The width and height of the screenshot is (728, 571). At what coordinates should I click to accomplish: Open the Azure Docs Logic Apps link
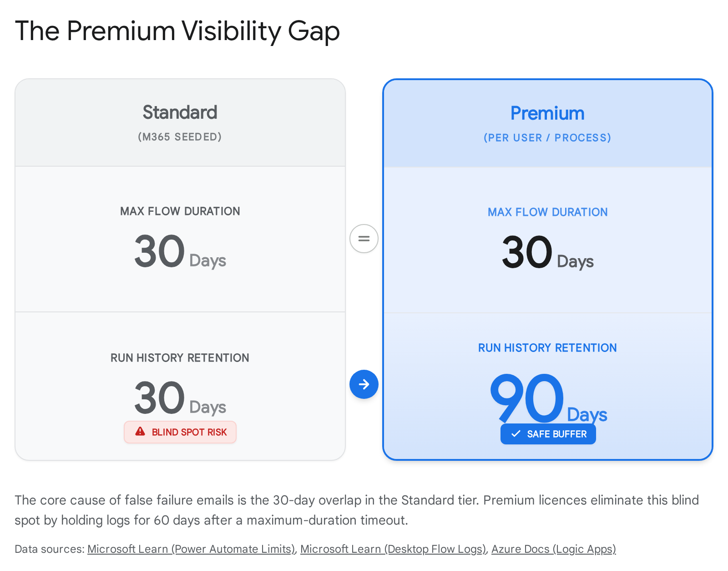coord(553,549)
